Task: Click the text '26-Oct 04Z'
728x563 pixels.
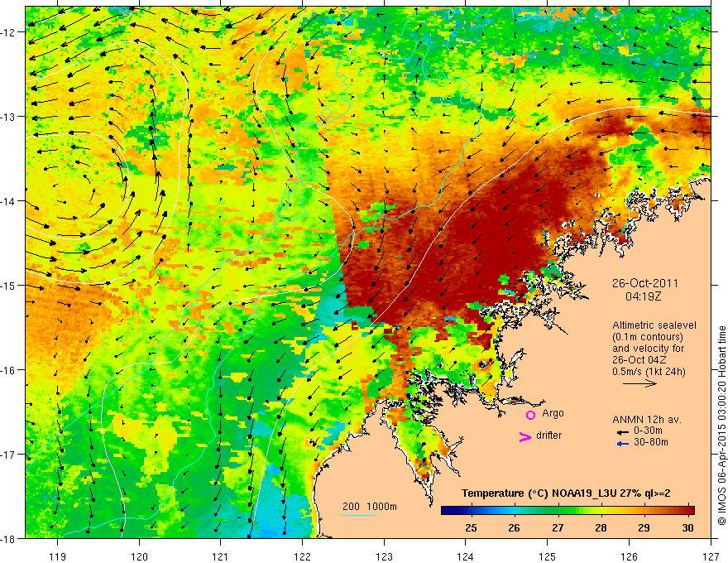Action: coord(639,360)
